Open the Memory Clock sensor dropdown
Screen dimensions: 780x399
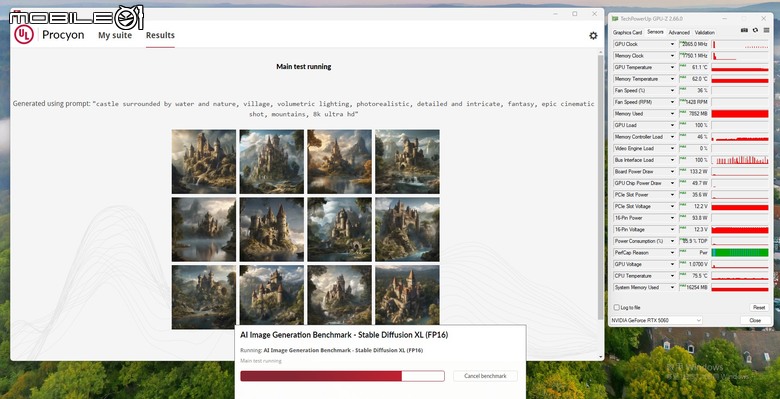point(673,56)
